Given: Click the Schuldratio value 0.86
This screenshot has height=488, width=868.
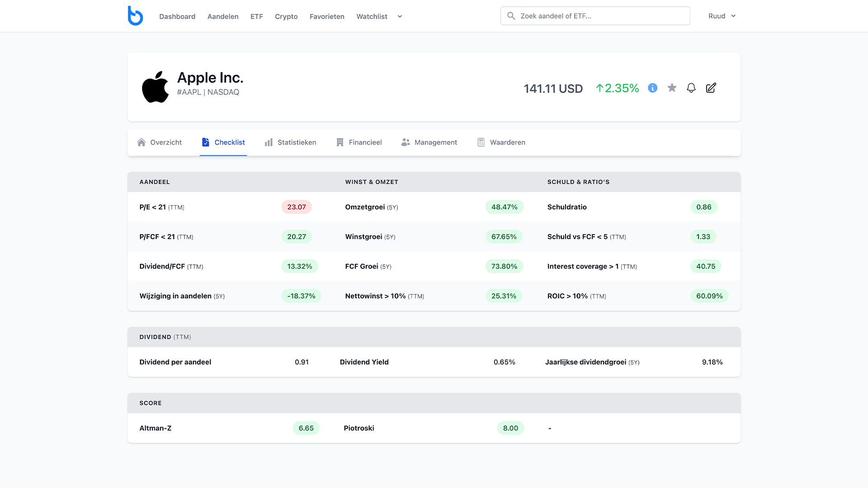Looking at the screenshot, I should point(704,207).
